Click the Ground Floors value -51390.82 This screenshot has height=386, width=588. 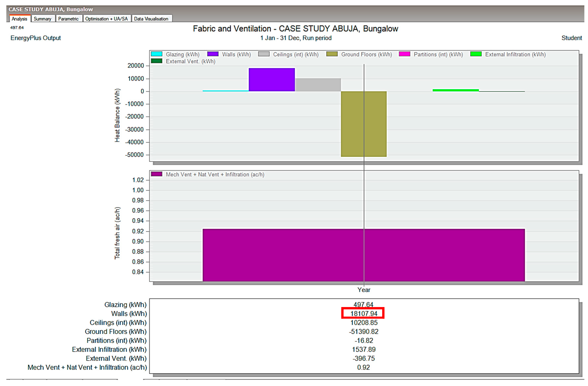(x=364, y=332)
